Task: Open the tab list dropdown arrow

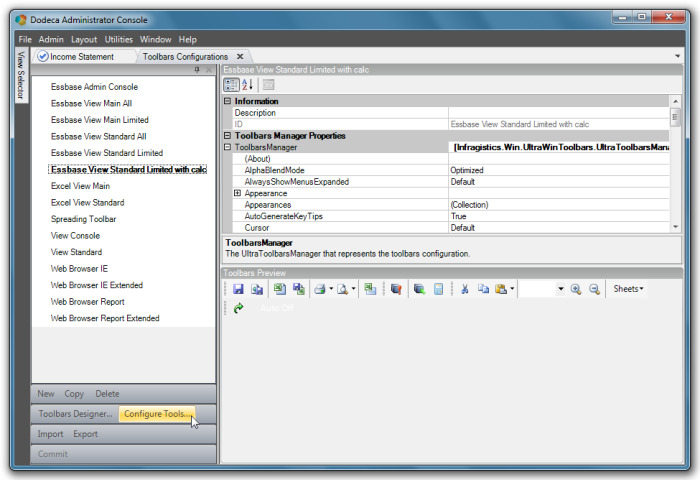Action: 677,56
